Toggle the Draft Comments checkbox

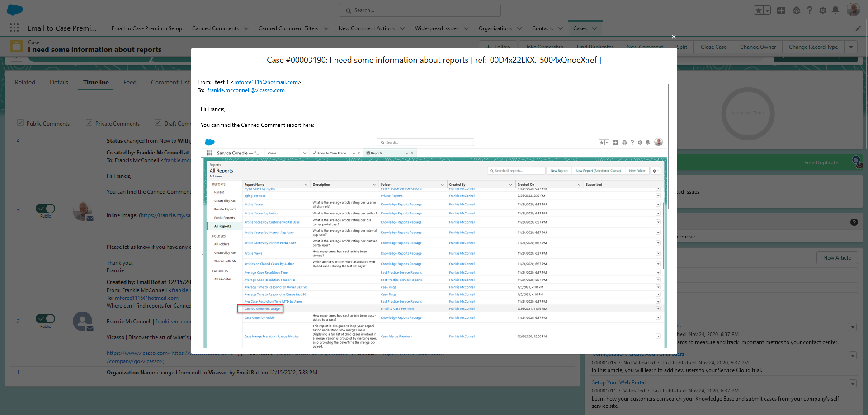coord(158,123)
